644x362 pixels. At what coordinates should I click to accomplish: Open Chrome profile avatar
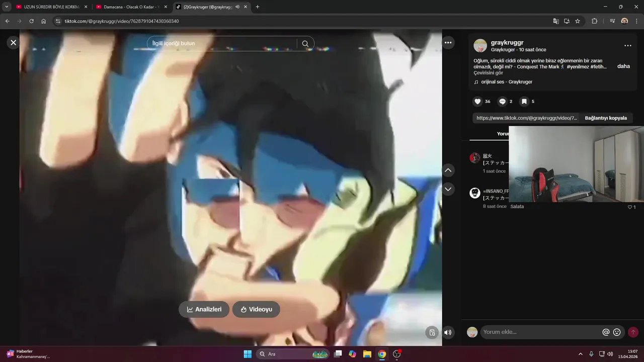pyautogui.click(x=624, y=21)
